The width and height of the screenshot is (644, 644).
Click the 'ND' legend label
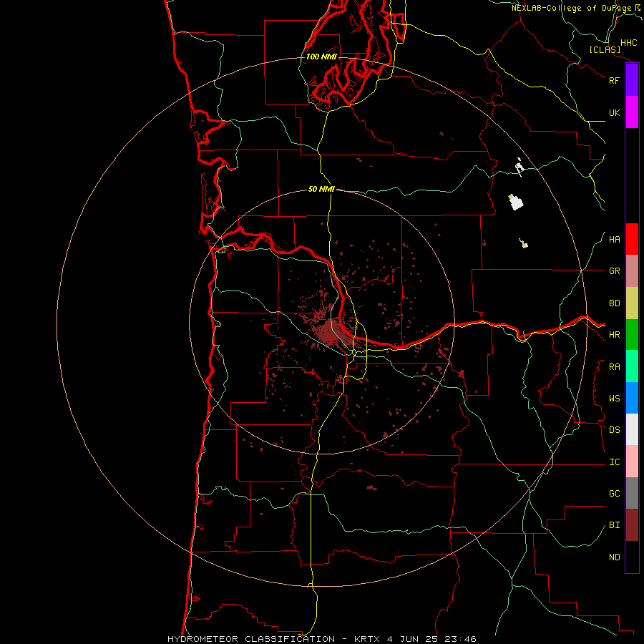615,557
